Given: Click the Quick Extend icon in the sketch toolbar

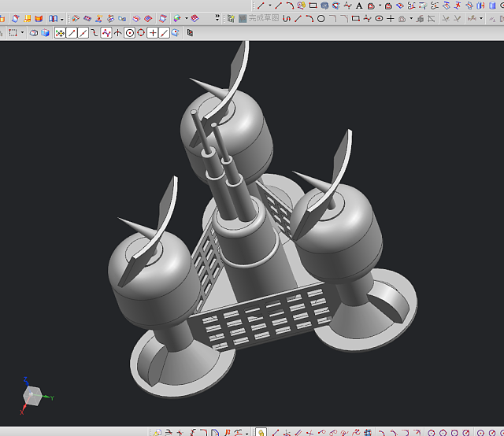Looking at the screenshot, I should 457,19.
